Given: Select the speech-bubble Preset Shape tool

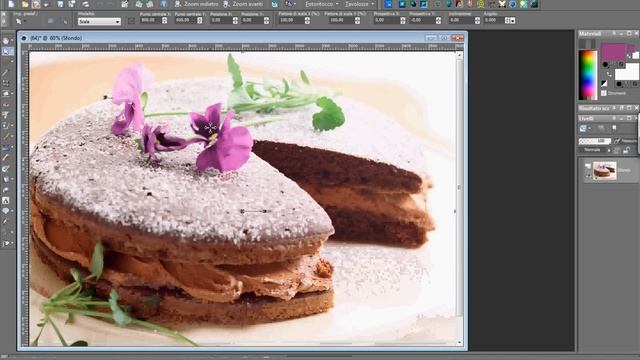Looking at the screenshot, I should tap(6, 211).
